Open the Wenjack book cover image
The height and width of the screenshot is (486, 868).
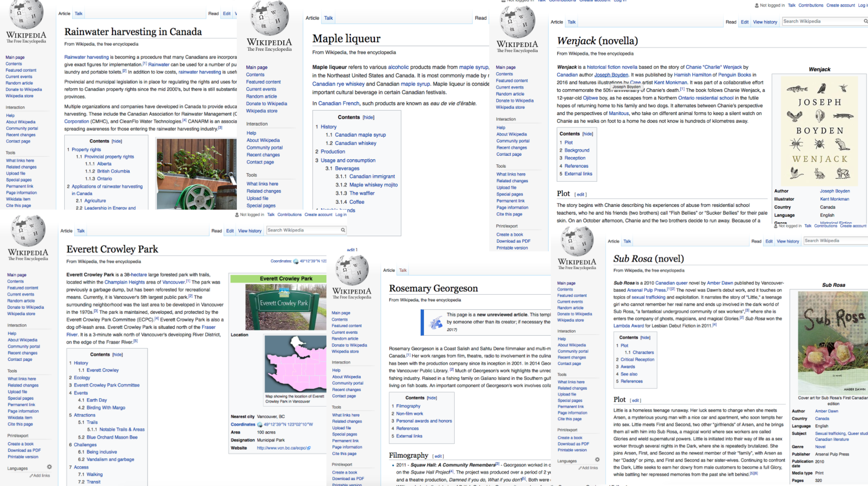tap(820, 131)
